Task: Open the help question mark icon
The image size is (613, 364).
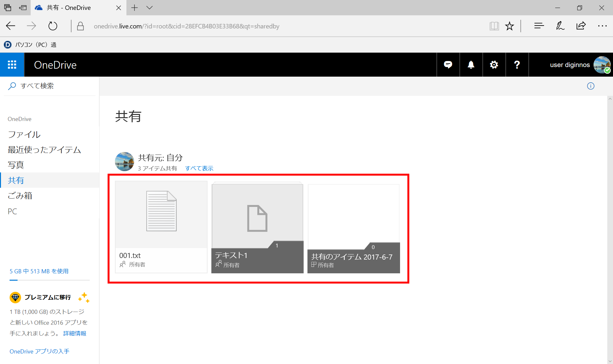Action: pos(517,65)
